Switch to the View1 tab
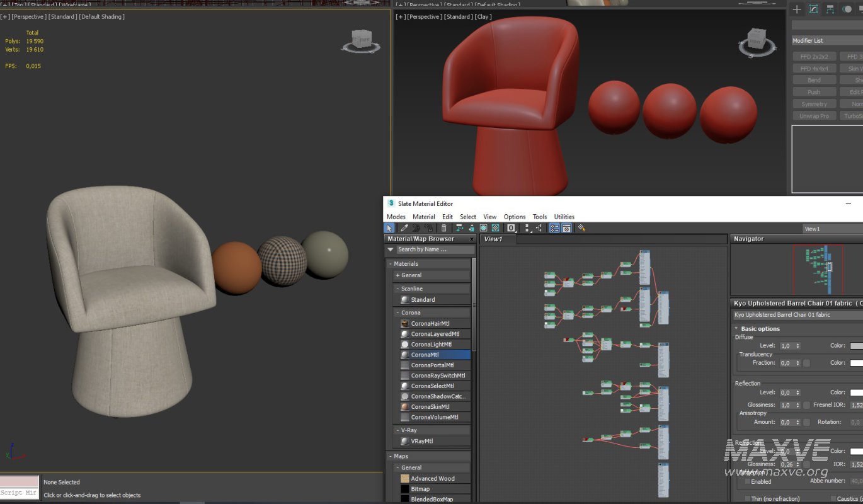The height and width of the screenshot is (504, 863). (493, 239)
